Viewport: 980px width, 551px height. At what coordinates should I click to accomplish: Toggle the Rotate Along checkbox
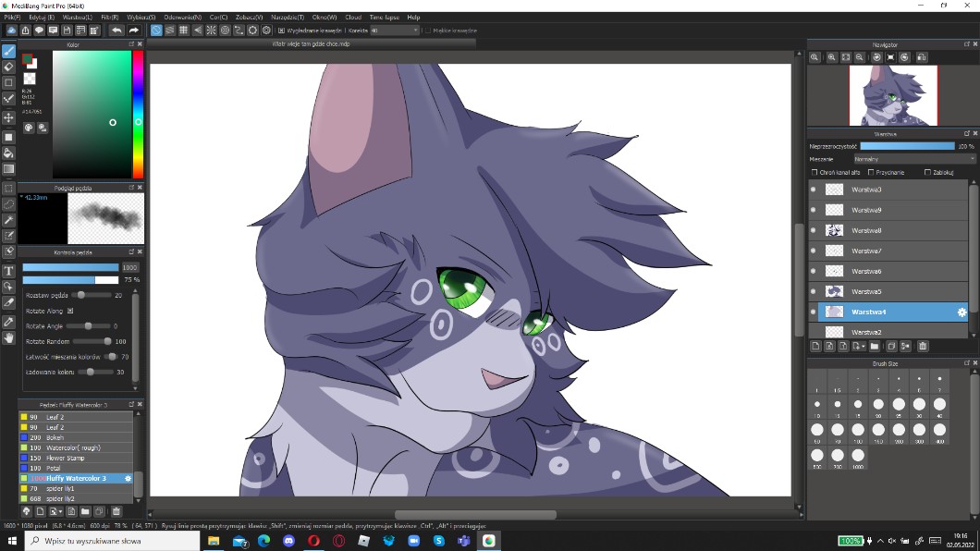click(x=70, y=311)
